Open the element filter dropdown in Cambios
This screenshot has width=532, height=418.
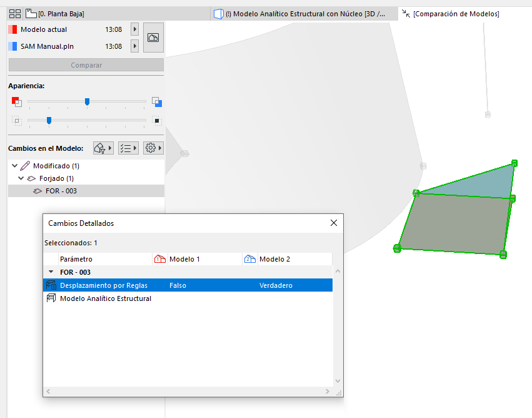click(x=103, y=148)
